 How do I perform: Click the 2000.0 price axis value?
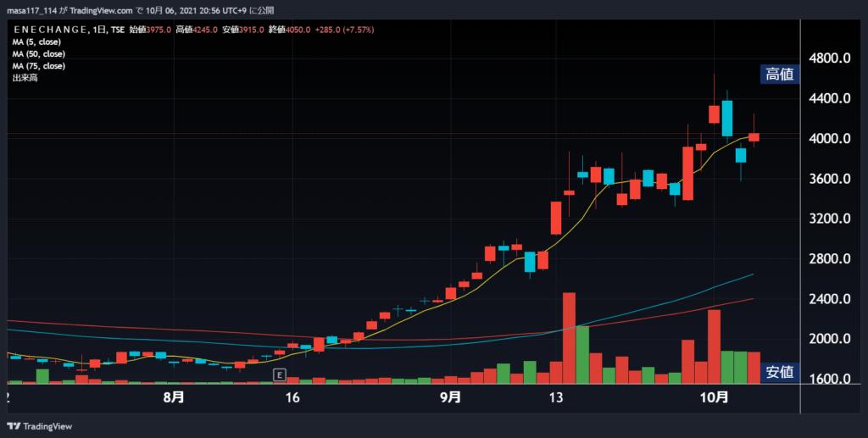coord(829,339)
